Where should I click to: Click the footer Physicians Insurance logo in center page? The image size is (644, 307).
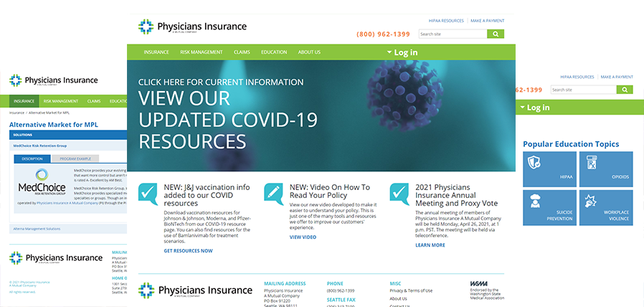point(195,291)
